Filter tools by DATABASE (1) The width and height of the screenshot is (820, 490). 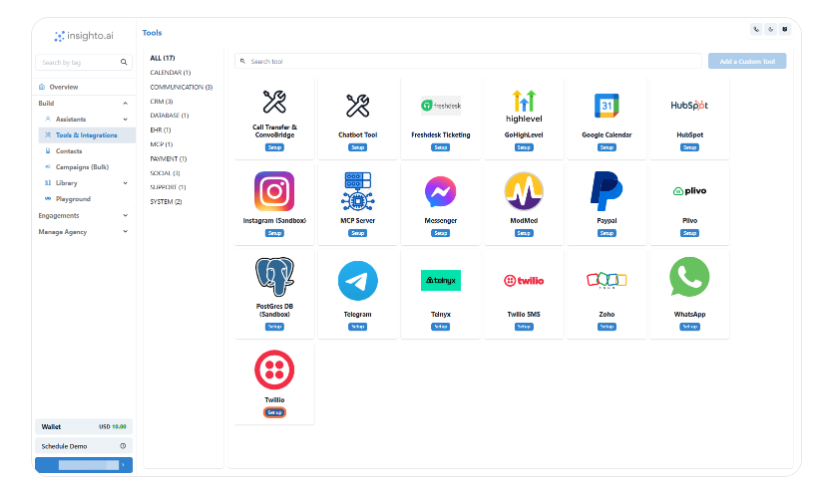169,116
